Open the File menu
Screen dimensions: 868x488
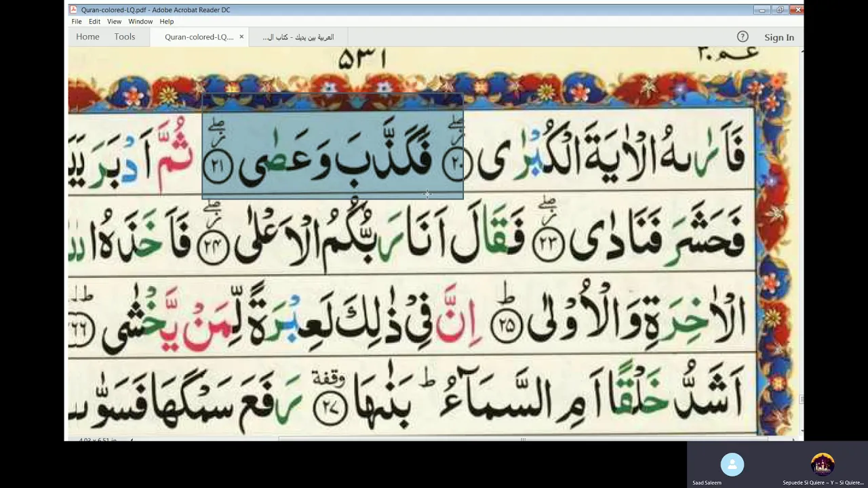(77, 22)
